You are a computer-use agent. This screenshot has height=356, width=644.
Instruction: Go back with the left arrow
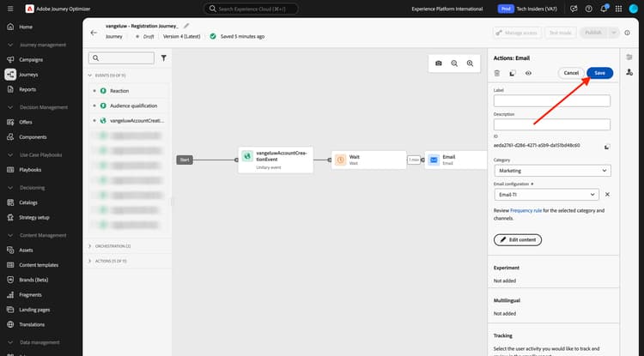(x=94, y=33)
